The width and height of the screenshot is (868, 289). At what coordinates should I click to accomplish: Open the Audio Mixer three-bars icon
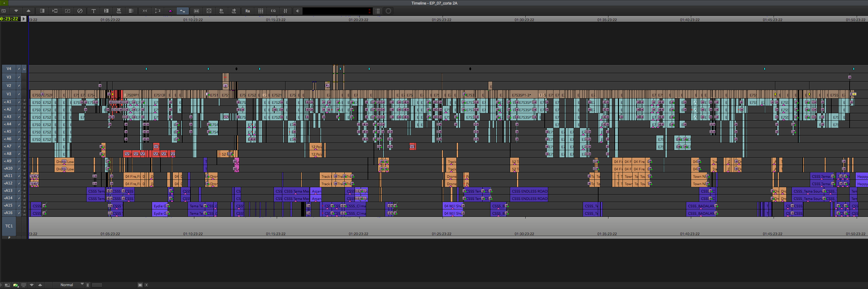(x=261, y=11)
